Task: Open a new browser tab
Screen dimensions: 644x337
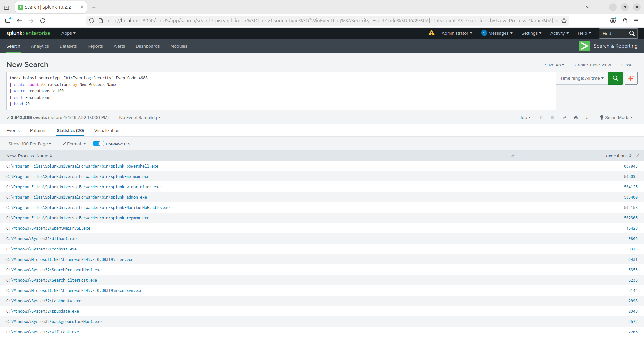Action: tap(94, 7)
